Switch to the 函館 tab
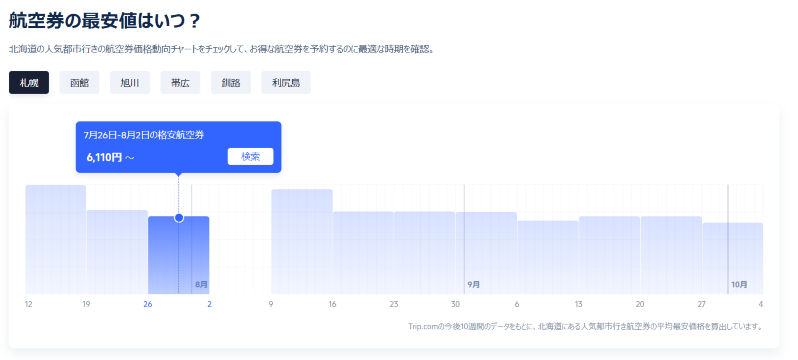 pos(79,82)
